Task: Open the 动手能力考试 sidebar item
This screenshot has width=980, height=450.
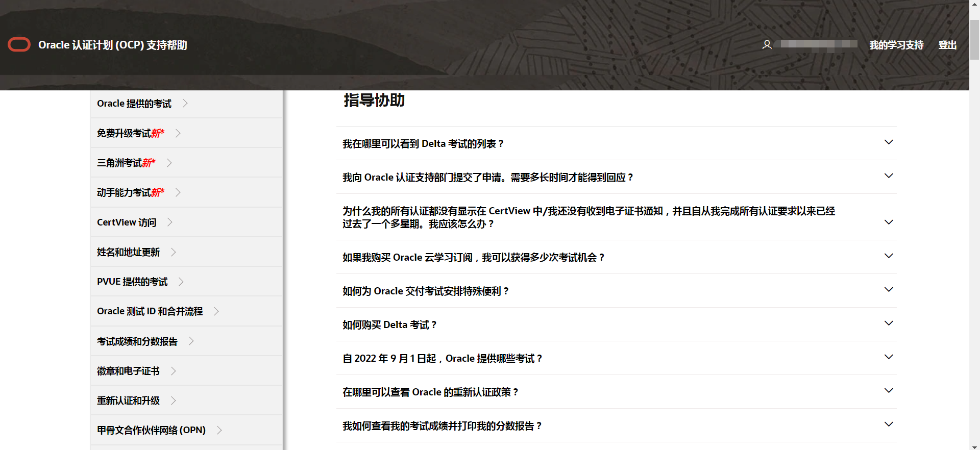Action: (186, 192)
